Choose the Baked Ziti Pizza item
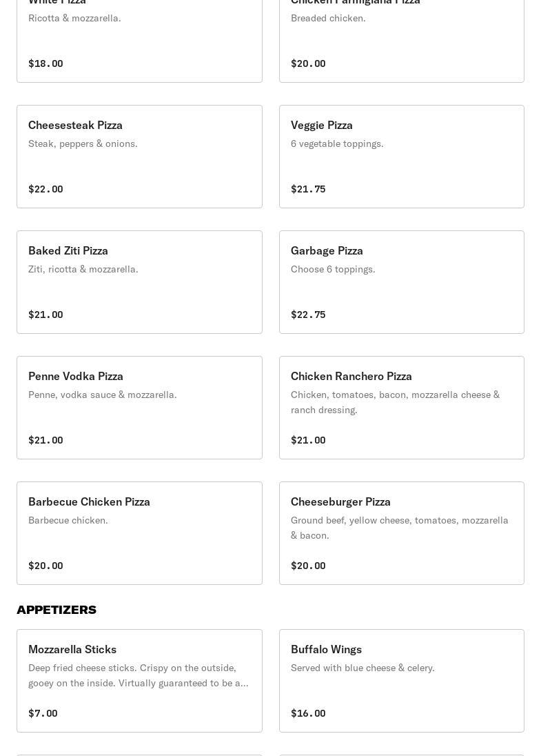 [x=139, y=282]
